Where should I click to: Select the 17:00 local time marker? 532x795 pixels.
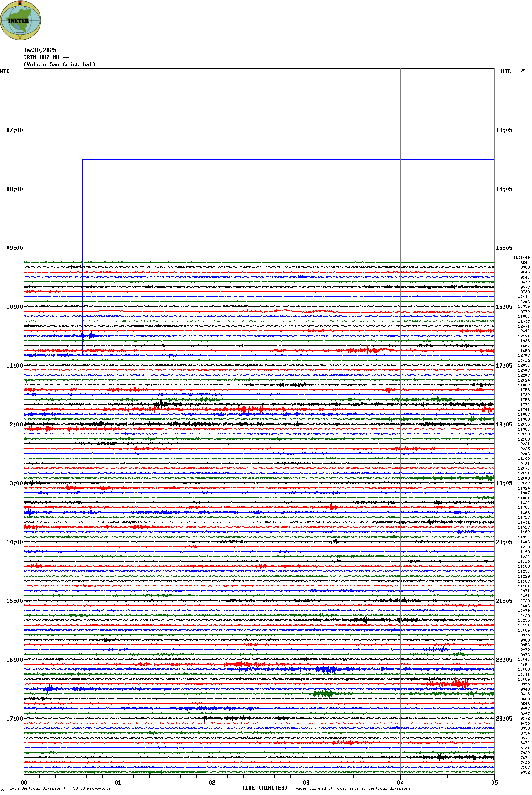[14, 719]
